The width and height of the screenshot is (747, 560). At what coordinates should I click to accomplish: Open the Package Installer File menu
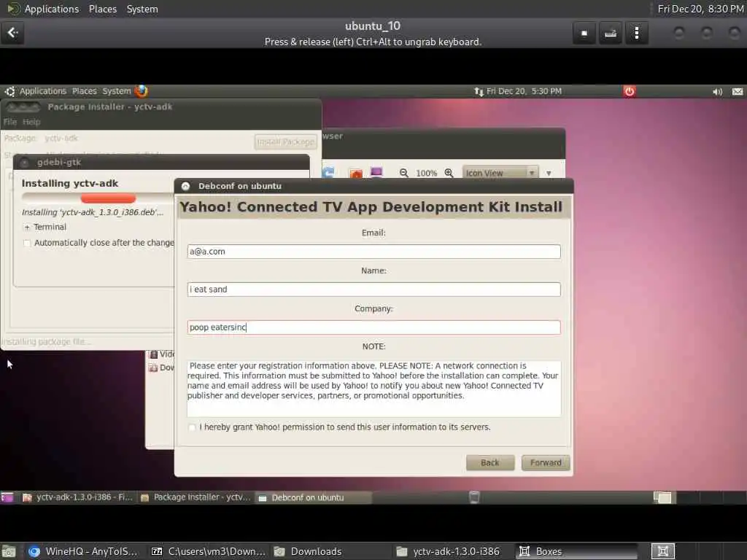(10, 122)
